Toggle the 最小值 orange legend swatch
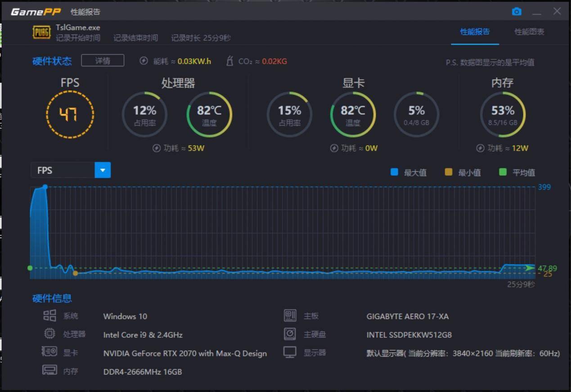Viewport: 571px width, 392px height. tap(449, 172)
